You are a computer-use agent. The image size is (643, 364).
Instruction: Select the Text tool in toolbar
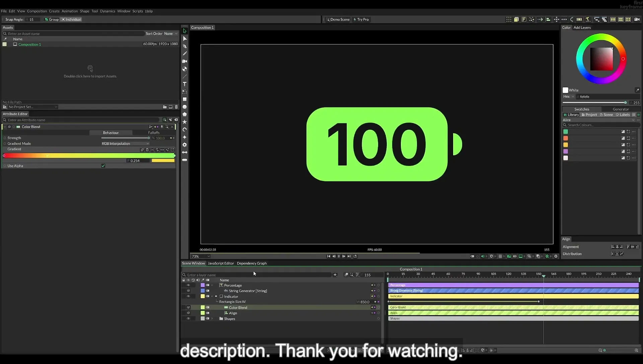pyautogui.click(x=185, y=84)
